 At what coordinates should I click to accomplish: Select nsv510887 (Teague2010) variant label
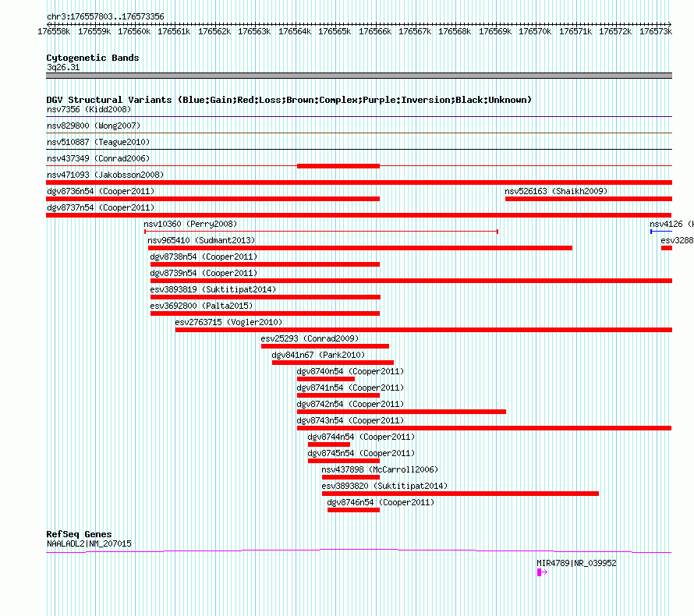[x=98, y=142]
